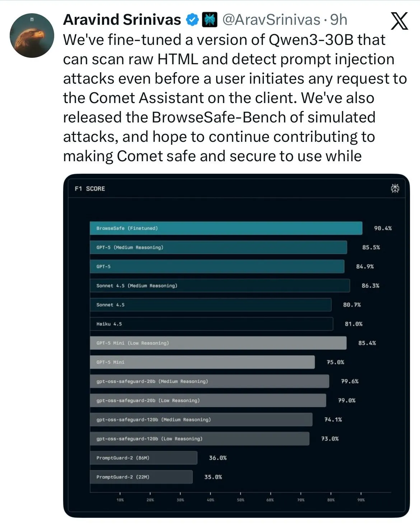The height and width of the screenshot is (526, 420).
Task: Open Aravind Srinivas's eagle profile picture
Action: 32,36
